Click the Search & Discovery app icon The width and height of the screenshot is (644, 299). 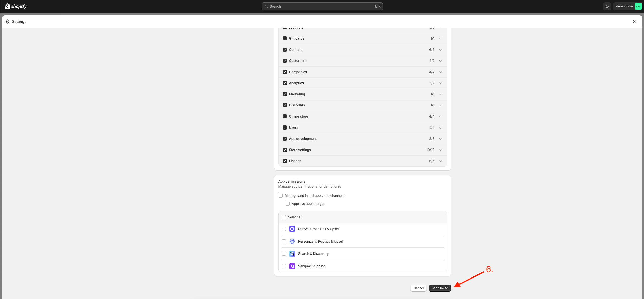coord(292,254)
